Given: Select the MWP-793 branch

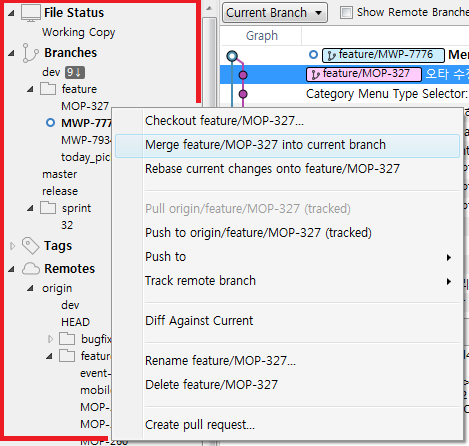Looking at the screenshot, I should click(86, 140).
